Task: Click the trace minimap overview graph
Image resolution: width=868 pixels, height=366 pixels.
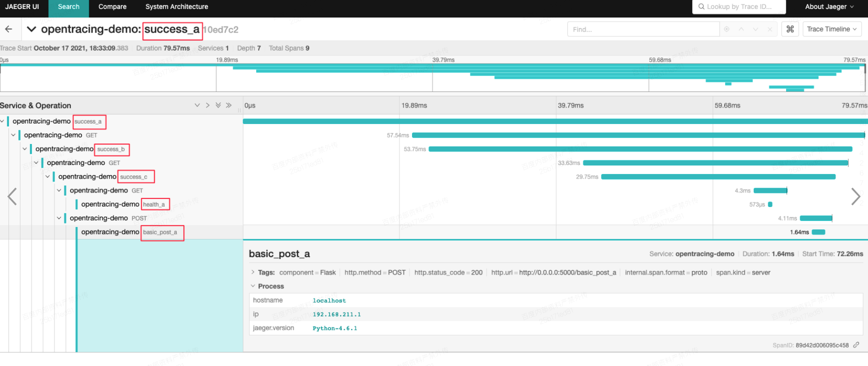Action: click(433, 77)
